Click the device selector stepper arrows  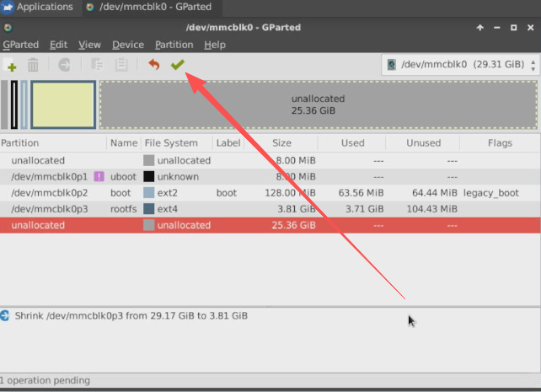pyautogui.click(x=533, y=65)
